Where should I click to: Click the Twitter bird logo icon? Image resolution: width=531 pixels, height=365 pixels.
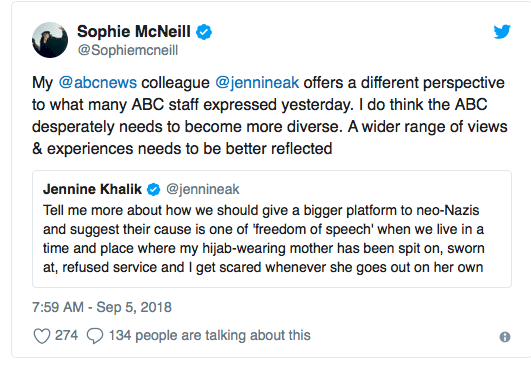coord(502,31)
